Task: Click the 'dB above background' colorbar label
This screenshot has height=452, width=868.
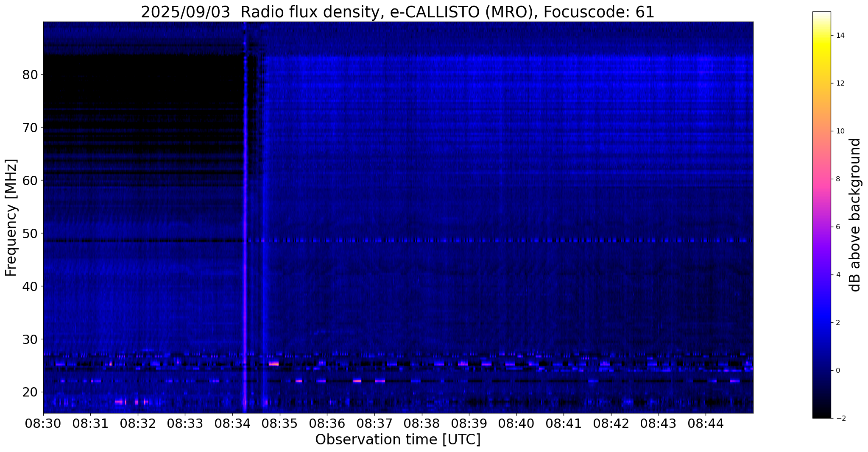Action: (x=855, y=215)
